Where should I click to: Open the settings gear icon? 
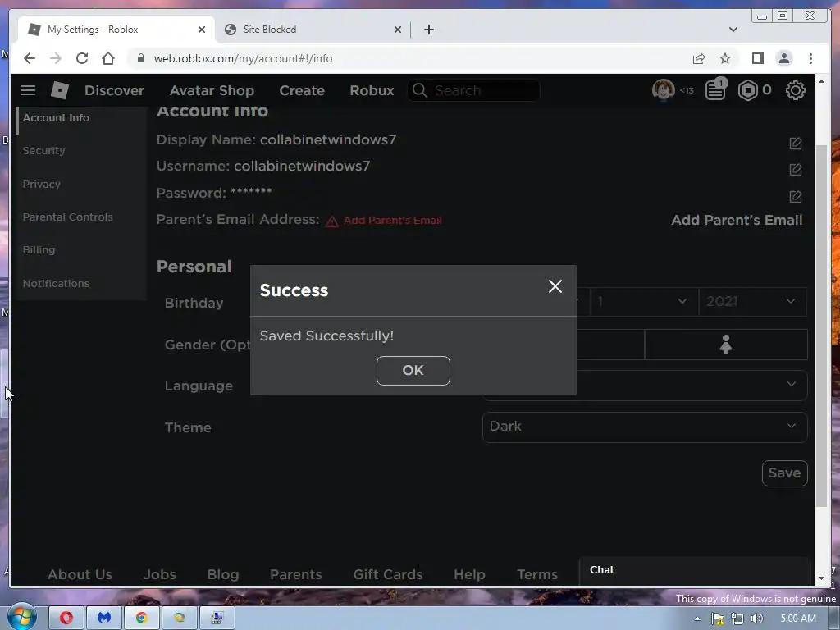(x=795, y=90)
